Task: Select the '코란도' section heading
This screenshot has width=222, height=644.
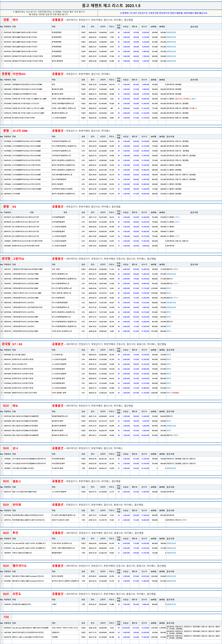Action: 17,594
